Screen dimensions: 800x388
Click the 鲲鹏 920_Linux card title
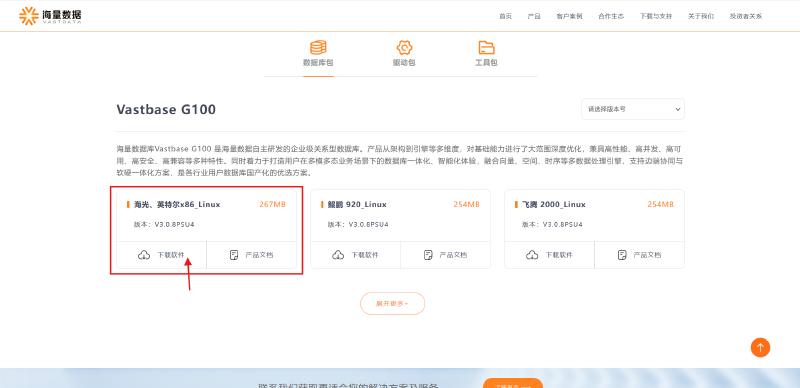tap(357, 205)
